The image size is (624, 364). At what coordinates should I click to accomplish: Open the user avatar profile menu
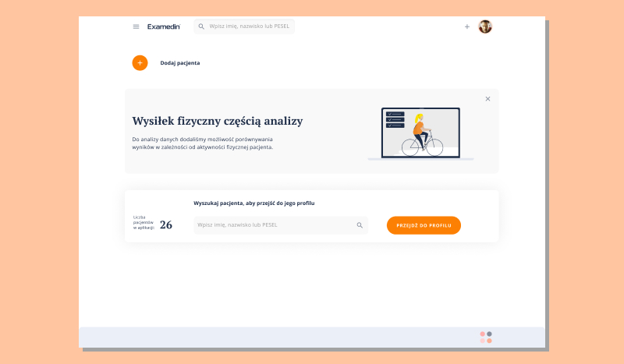click(x=485, y=27)
